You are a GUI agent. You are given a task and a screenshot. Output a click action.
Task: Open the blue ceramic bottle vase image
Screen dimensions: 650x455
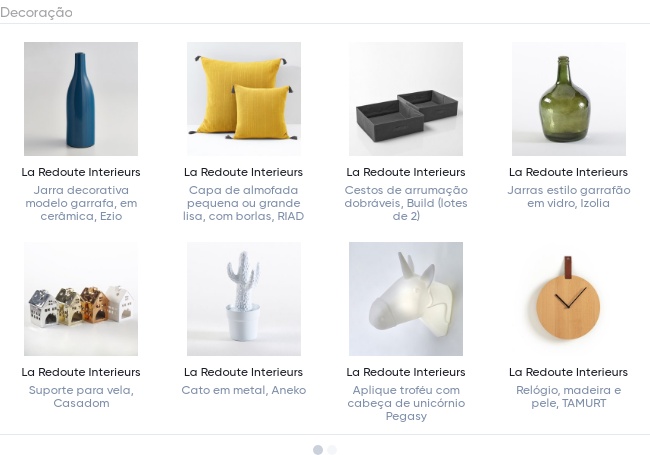(x=81, y=98)
